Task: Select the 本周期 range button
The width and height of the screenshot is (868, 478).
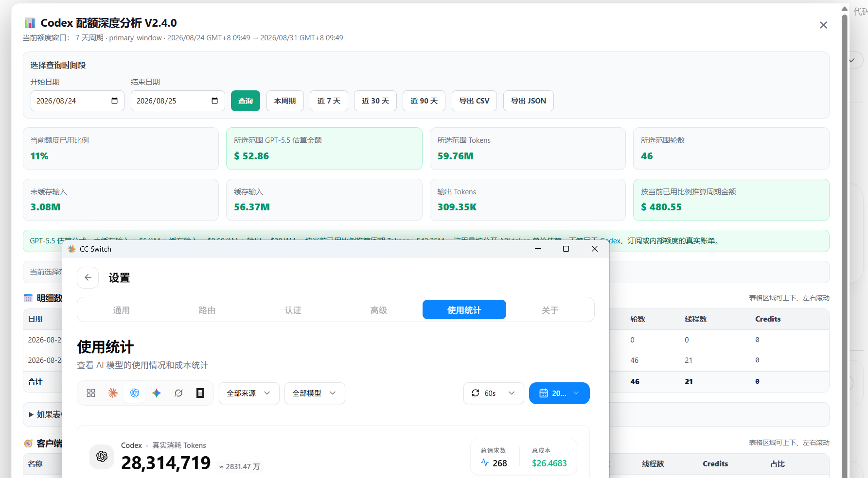Action: [x=285, y=101]
